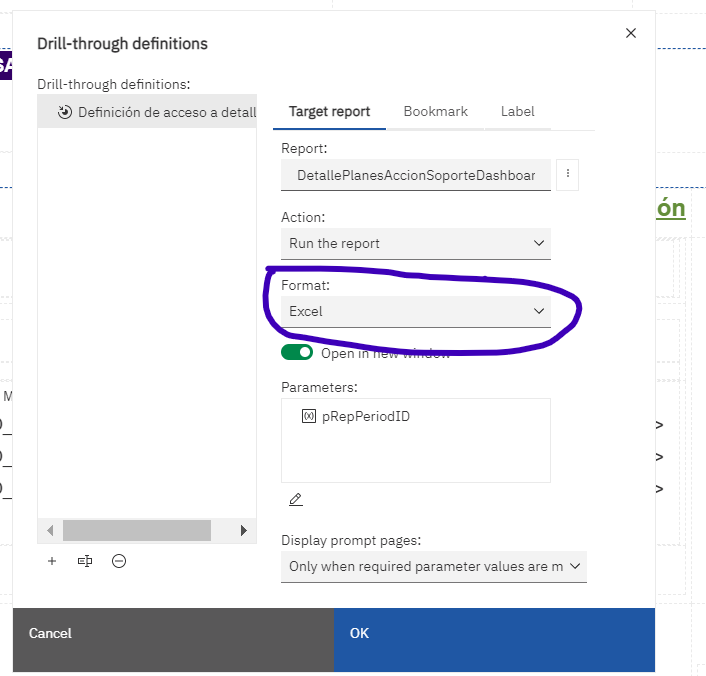
Task: Open the Format dropdown showing Excel
Action: [x=416, y=312]
